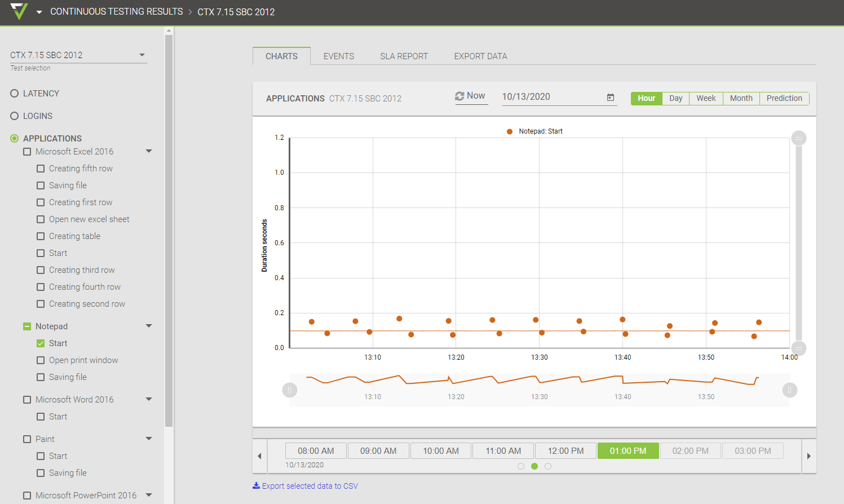Click the download icon for CSV export
The image size is (844, 504).
256,486
